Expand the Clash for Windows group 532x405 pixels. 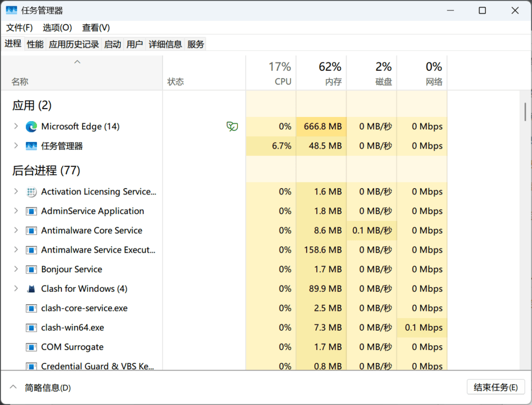(x=16, y=289)
